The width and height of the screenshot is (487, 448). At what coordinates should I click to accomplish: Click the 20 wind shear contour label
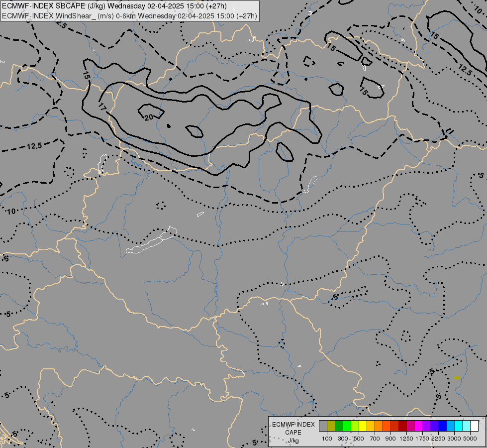pos(149,117)
